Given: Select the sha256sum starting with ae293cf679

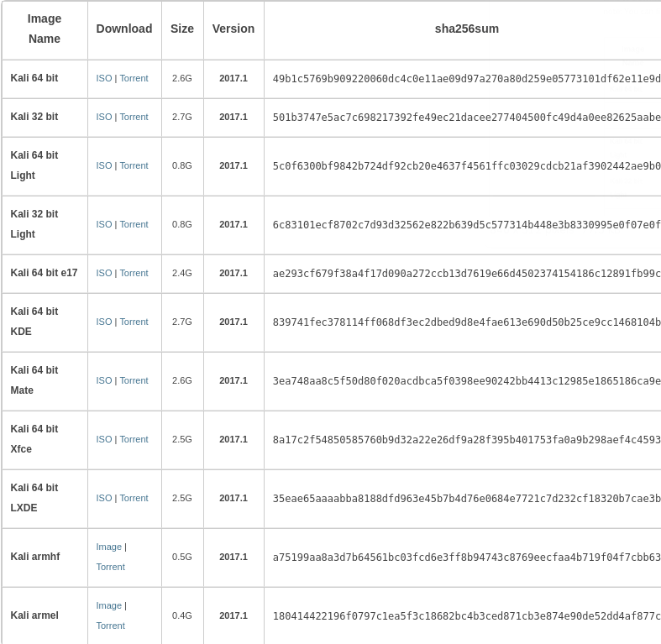Looking at the screenshot, I should (x=467, y=274).
